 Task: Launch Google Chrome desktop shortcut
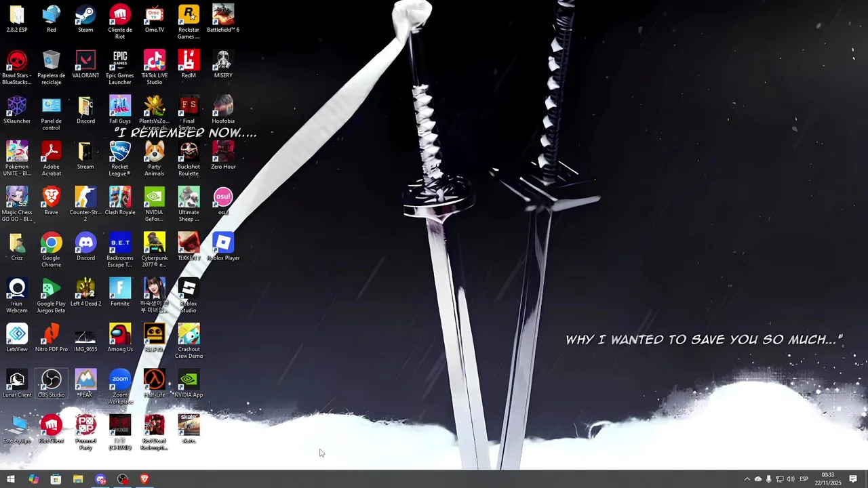52,249
